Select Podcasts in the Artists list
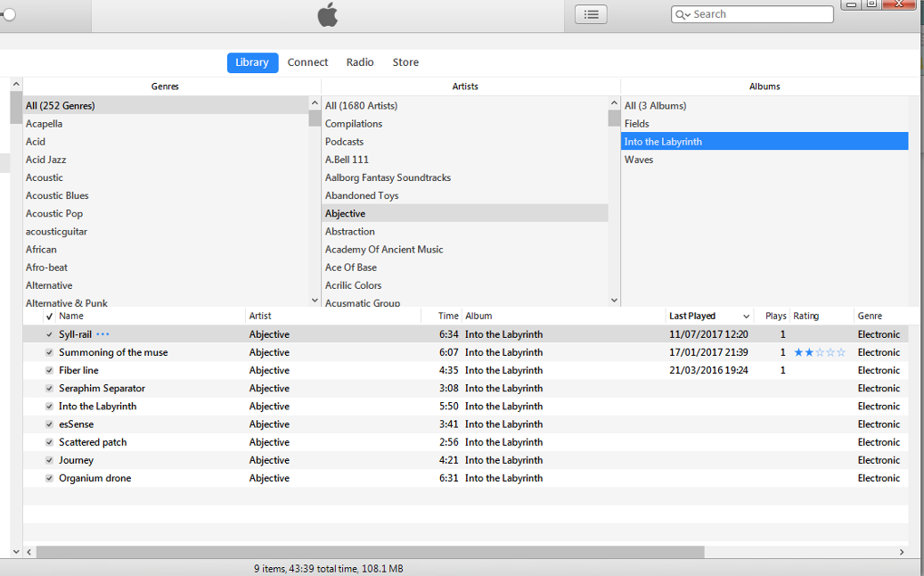This screenshot has width=924, height=576. click(465, 142)
